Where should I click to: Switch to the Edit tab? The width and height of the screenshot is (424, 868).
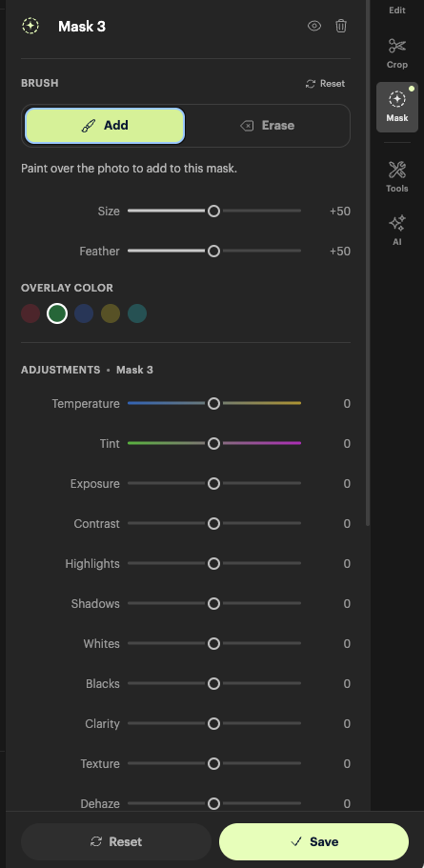[x=397, y=10]
